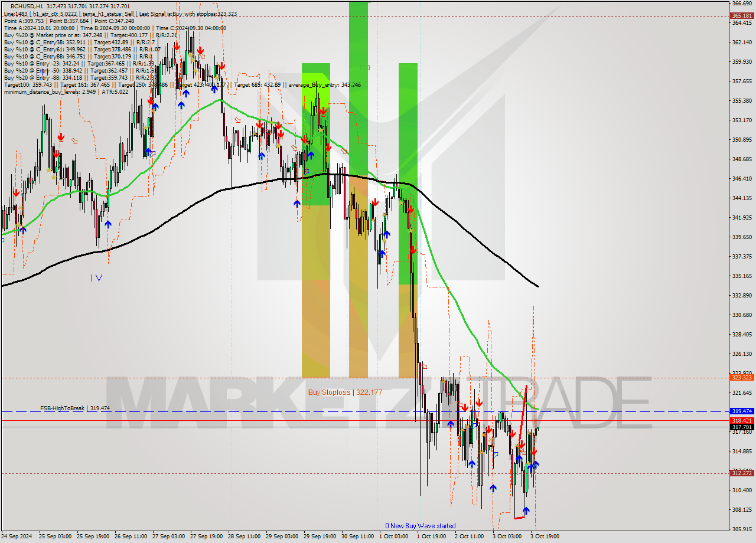This screenshot has height=543, width=756.
Task: Click the 350.895 price axis label
Action: (741, 139)
